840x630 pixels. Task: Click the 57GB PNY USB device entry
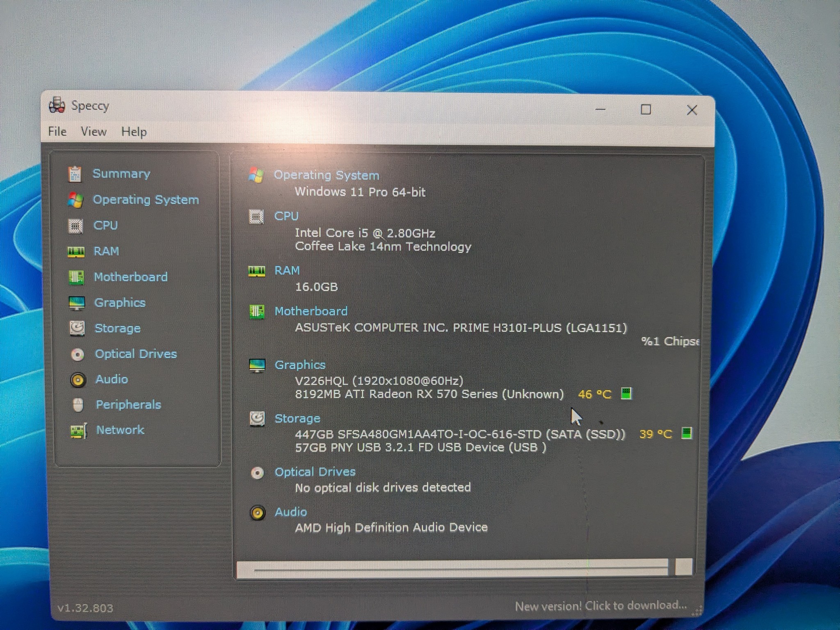pos(421,447)
